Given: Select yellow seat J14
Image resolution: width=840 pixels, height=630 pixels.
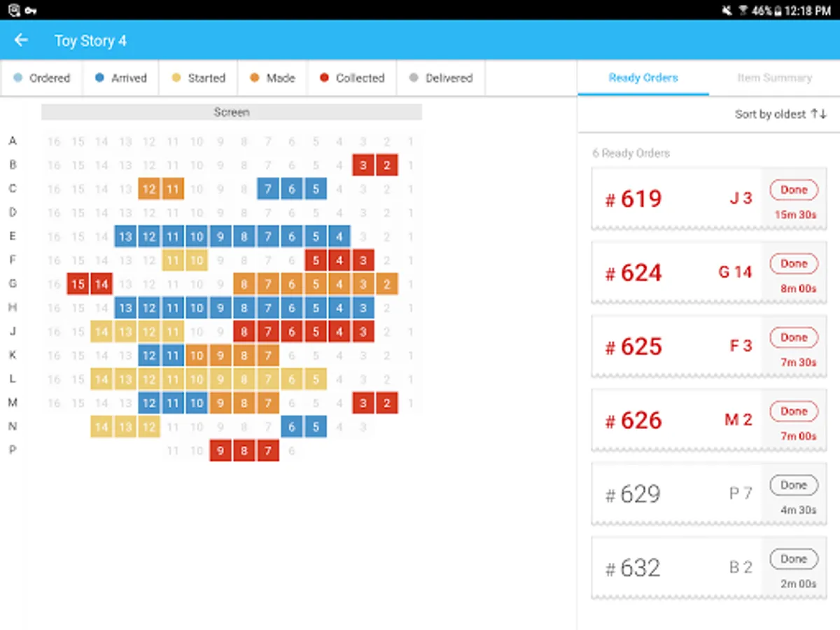Looking at the screenshot, I should [x=101, y=332].
